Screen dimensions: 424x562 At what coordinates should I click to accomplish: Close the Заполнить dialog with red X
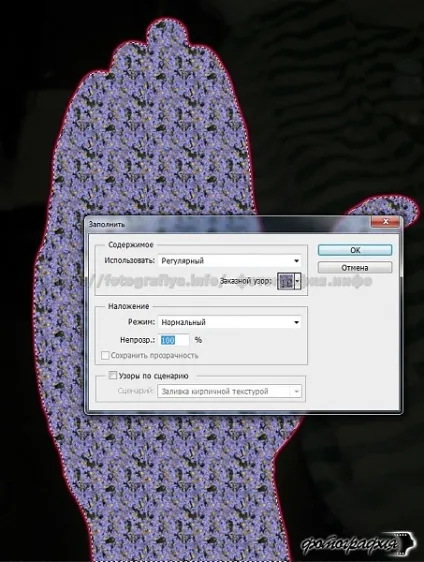tap(386, 222)
